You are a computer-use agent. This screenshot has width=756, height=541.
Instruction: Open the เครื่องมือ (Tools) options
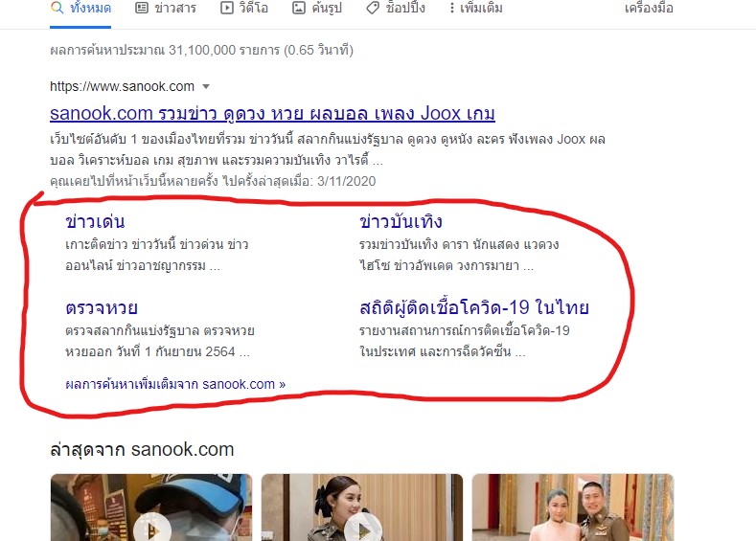coord(649,9)
